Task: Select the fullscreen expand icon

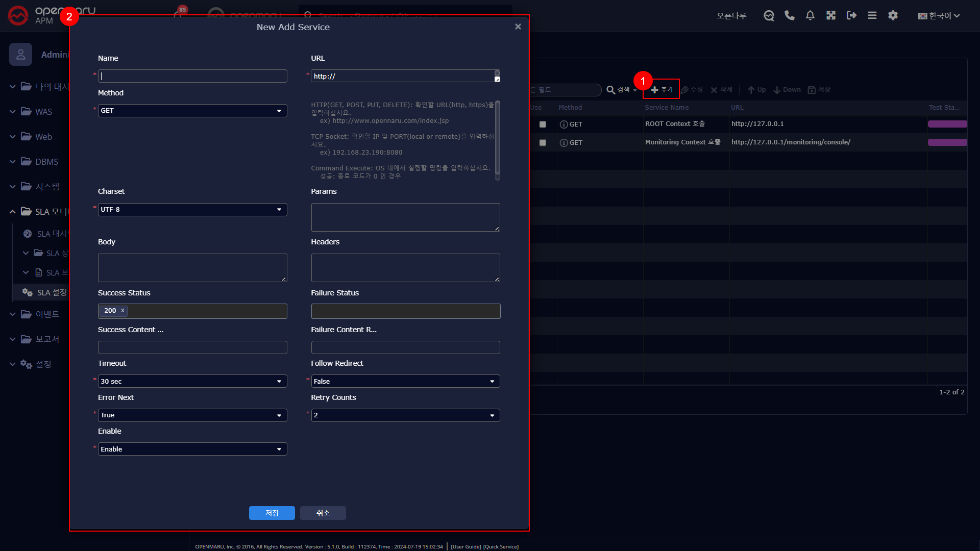Action: (830, 15)
